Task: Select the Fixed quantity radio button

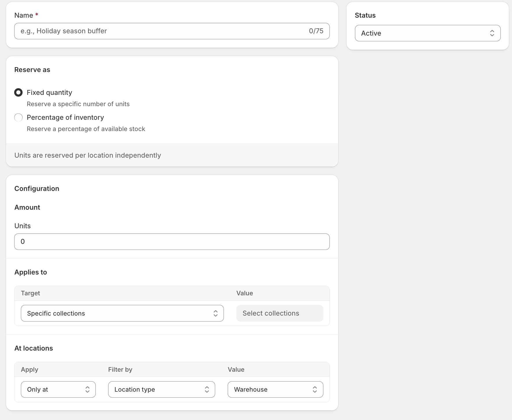Action: 19,93
